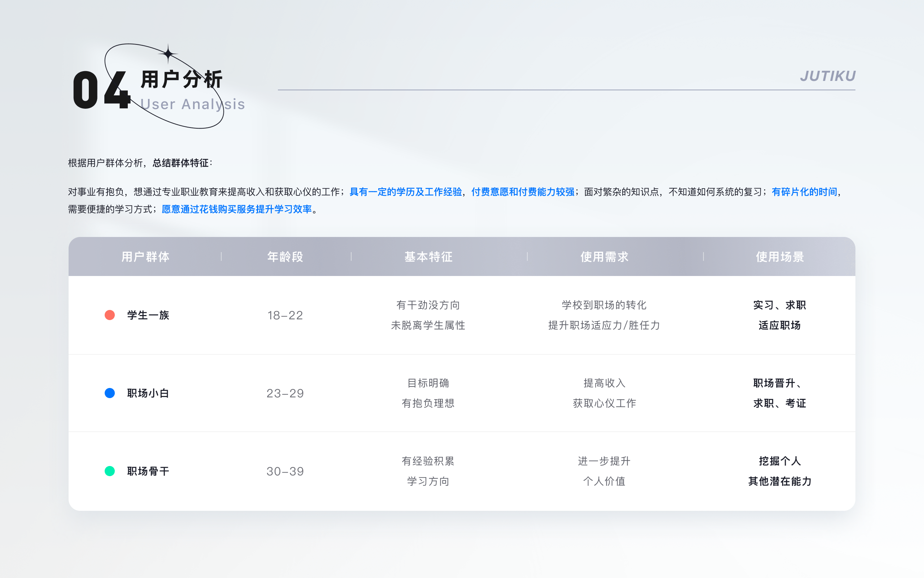Select the 基本特征 column header
The image size is (924, 578).
coord(428,257)
